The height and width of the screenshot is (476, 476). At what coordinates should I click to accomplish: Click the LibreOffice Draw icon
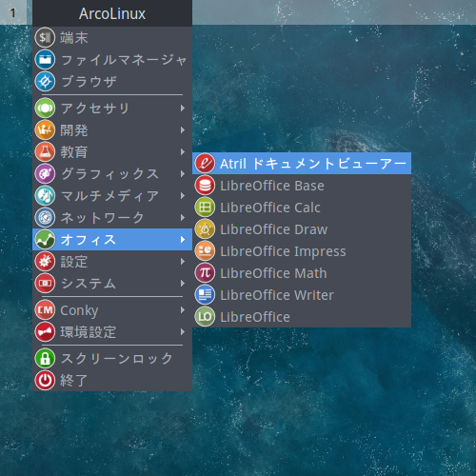205,229
